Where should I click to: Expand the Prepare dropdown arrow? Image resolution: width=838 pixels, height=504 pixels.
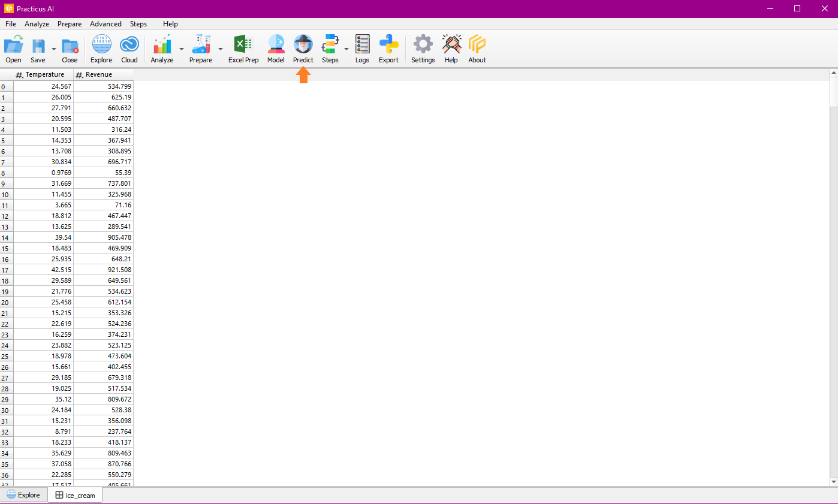click(x=221, y=49)
